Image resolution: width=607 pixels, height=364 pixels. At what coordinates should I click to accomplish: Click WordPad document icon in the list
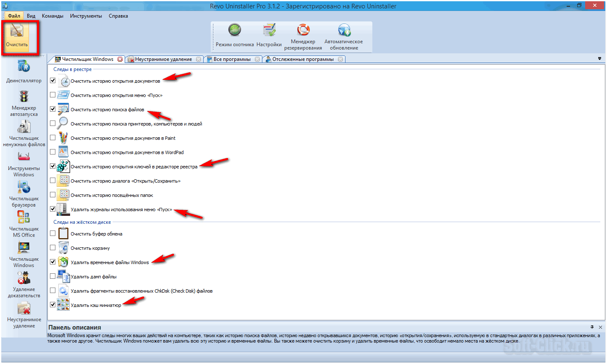coord(63,152)
